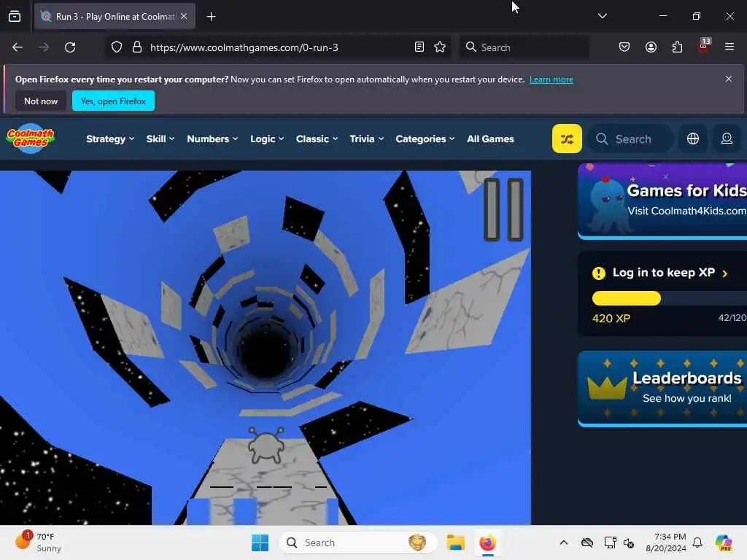
Task: Open the clock showing 7:34 PM
Action: pos(665,542)
